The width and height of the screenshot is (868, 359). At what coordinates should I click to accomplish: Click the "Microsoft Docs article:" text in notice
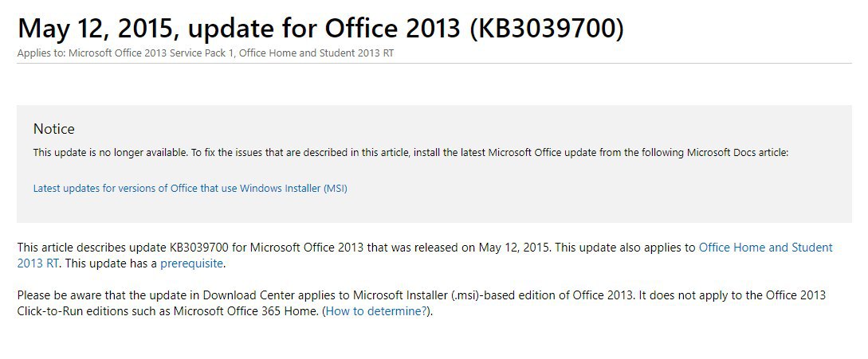[x=737, y=153]
